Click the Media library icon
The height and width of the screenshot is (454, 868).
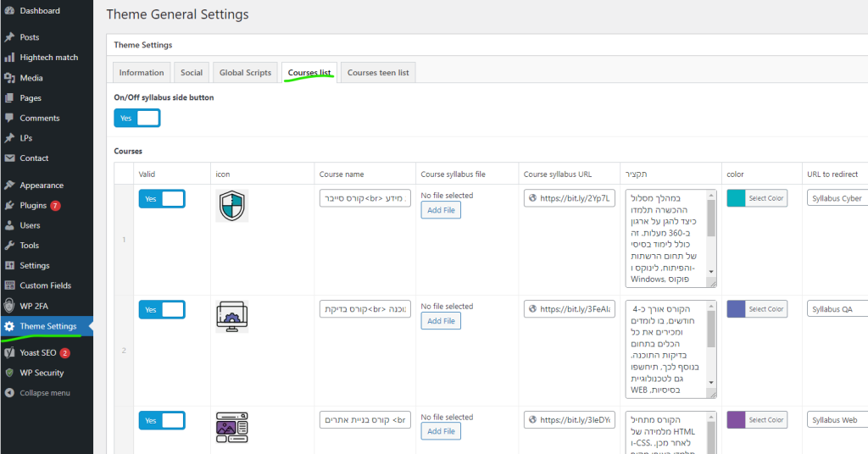coord(9,78)
